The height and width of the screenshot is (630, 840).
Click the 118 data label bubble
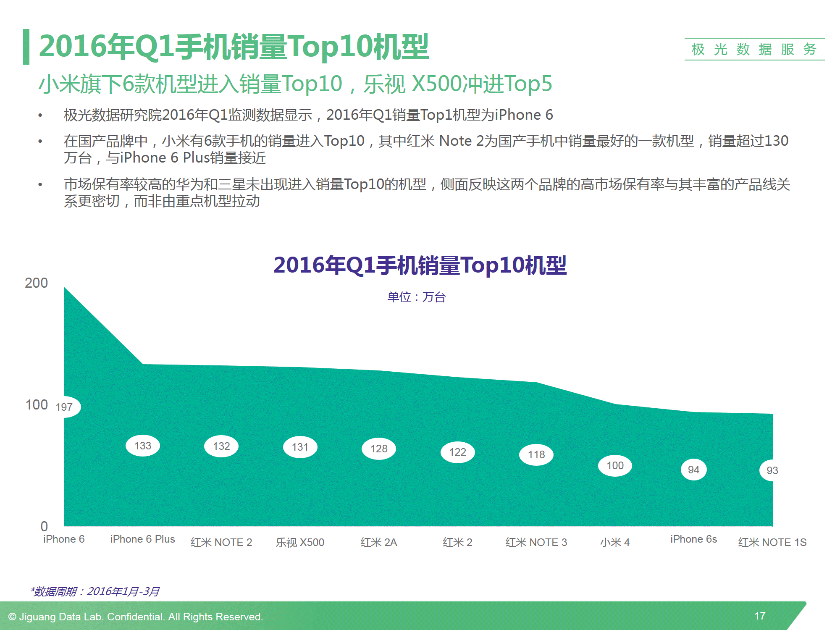(536, 455)
